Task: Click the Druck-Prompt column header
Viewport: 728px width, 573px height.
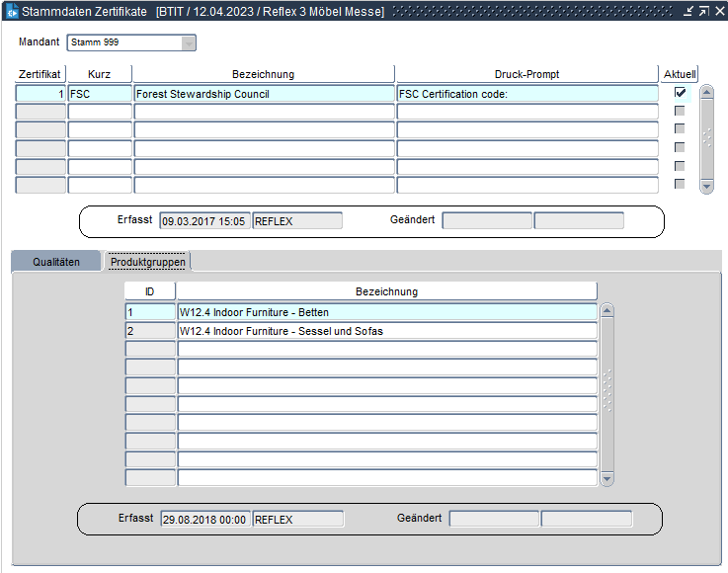Action: click(526, 74)
